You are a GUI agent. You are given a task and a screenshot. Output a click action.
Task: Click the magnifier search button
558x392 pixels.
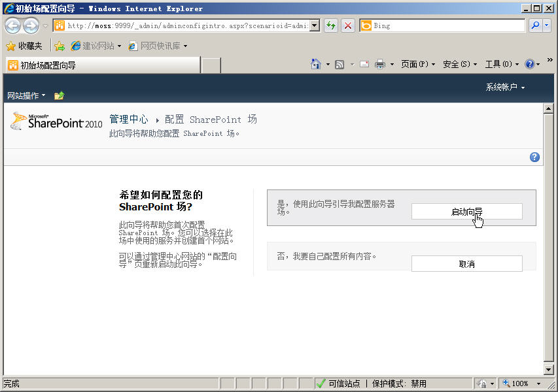coord(535,25)
